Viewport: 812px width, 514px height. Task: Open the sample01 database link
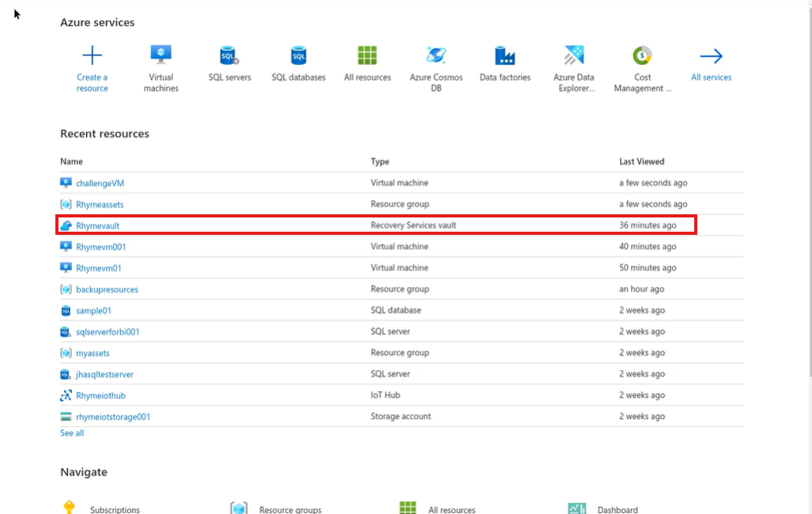[94, 311]
